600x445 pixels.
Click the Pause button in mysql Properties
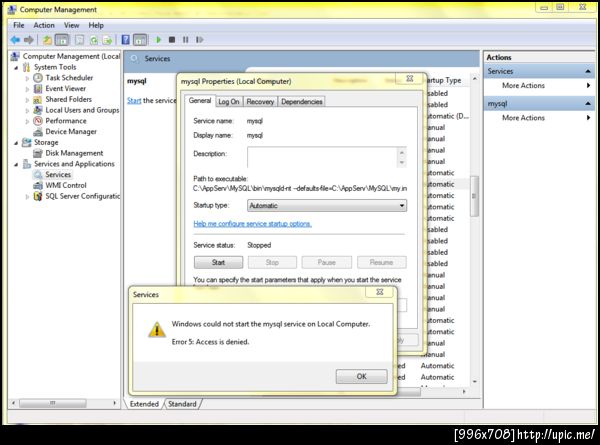point(326,262)
